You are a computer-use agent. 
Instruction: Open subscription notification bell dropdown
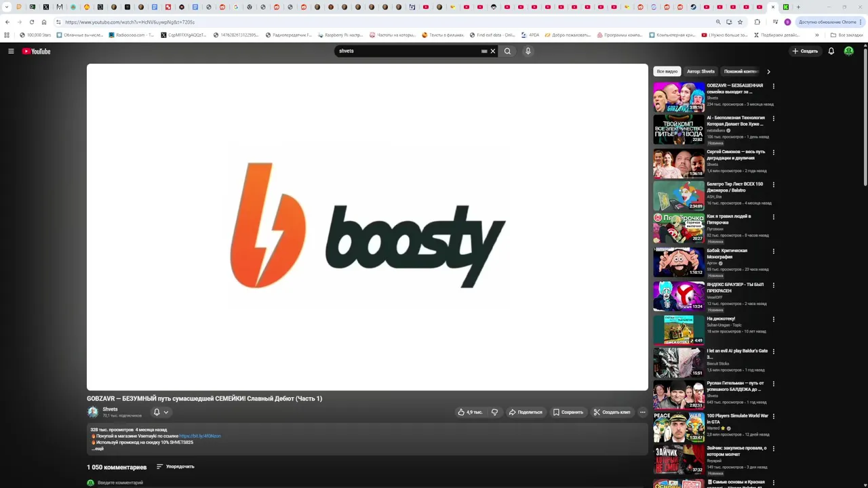(161, 412)
